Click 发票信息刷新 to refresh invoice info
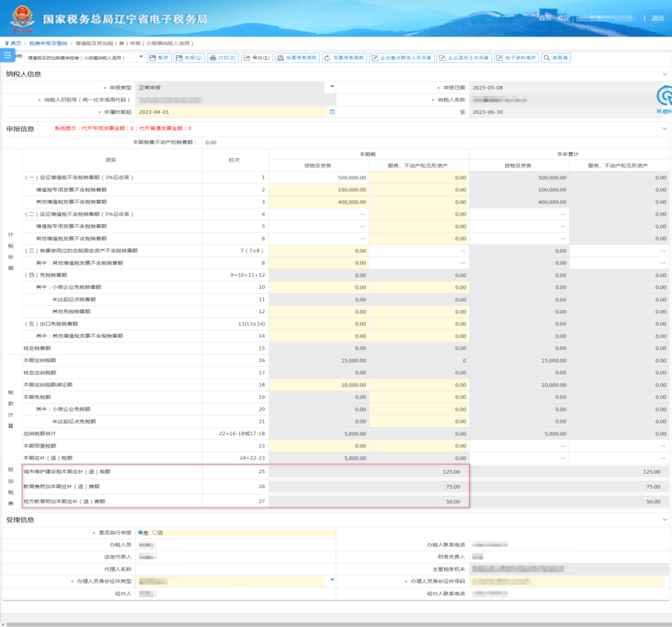The image size is (672, 627). [x=344, y=58]
